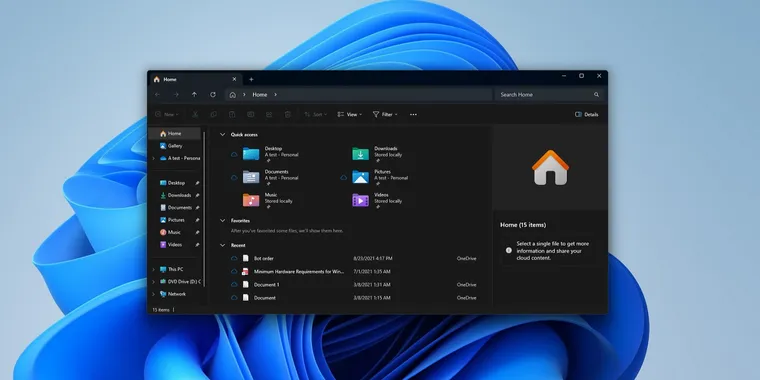Viewport: 760px width, 380px height.
Task: Click chevron after Home in address bar
Action: point(275,95)
